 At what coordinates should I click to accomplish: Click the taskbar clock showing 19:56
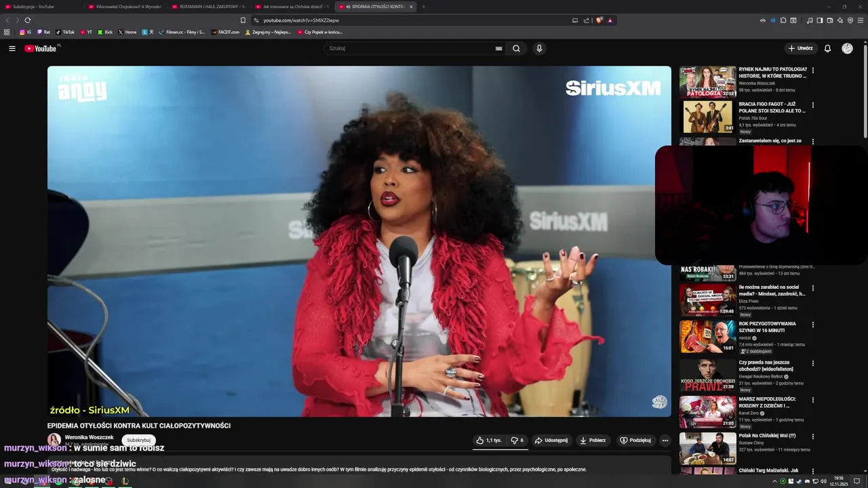pyautogui.click(x=839, y=481)
